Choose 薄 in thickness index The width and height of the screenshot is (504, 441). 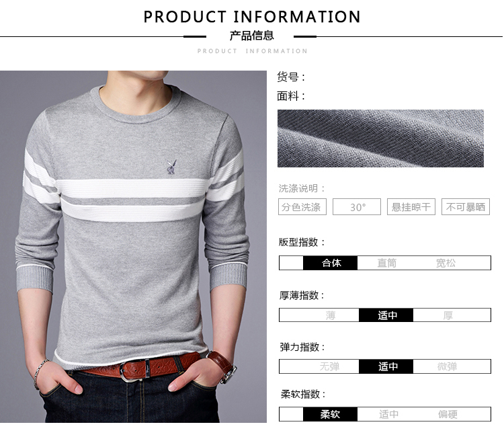[x=331, y=315]
